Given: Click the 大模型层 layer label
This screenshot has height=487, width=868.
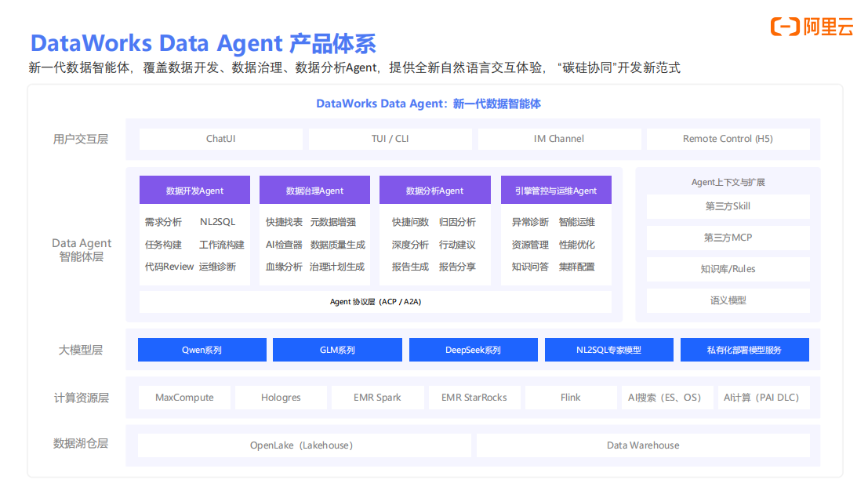Looking at the screenshot, I should click(81, 350).
